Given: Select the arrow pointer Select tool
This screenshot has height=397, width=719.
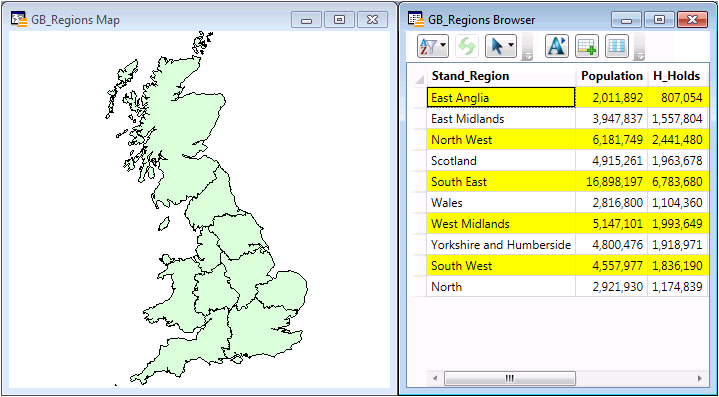Looking at the screenshot, I should coord(497,46).
